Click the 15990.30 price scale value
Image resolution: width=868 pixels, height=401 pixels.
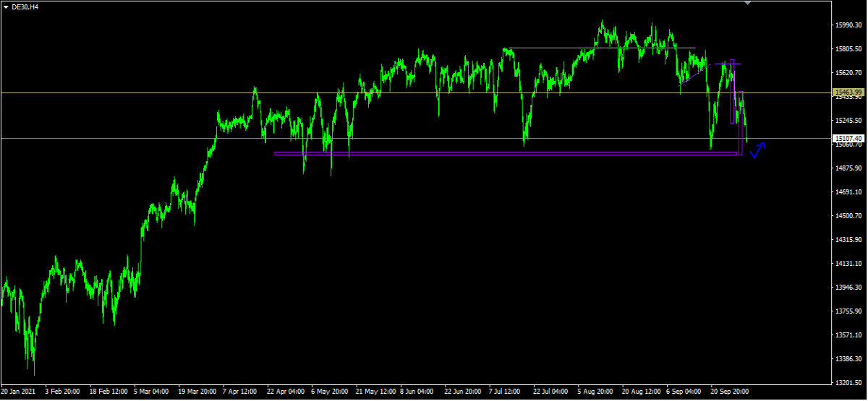(848, 25)
